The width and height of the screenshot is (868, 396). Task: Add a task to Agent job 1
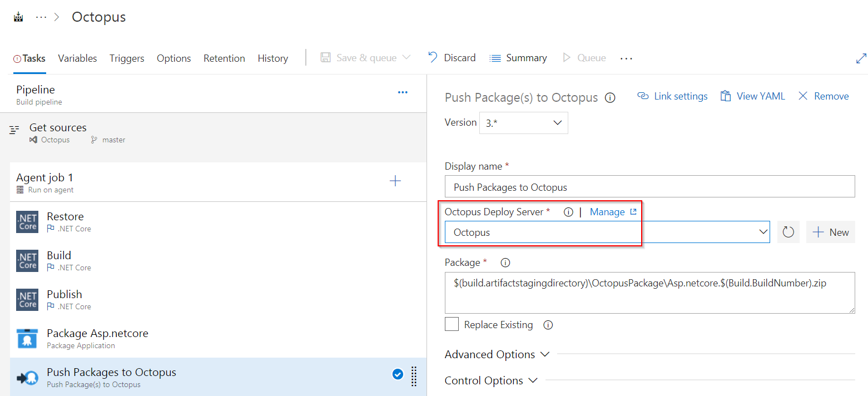point(395,181)
